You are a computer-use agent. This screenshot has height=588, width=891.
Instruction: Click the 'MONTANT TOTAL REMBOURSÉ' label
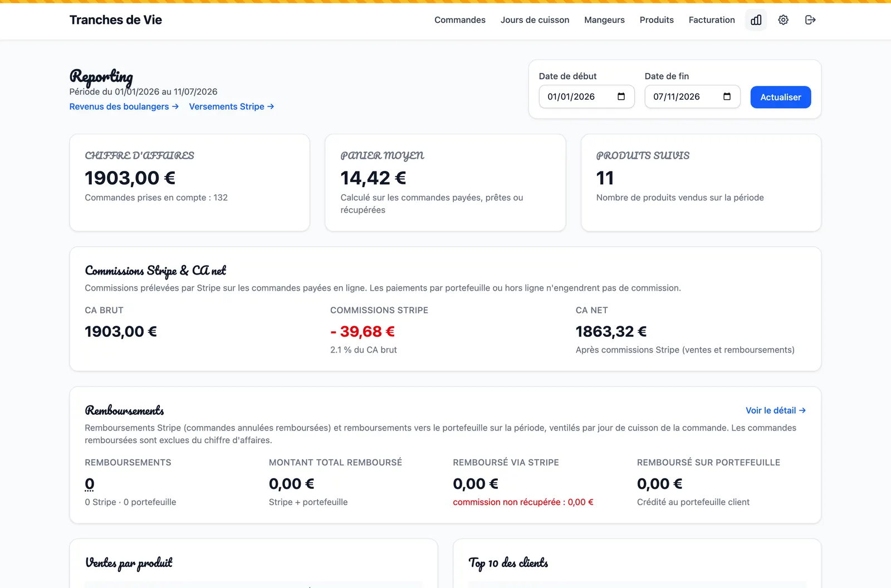pos(335,462)
